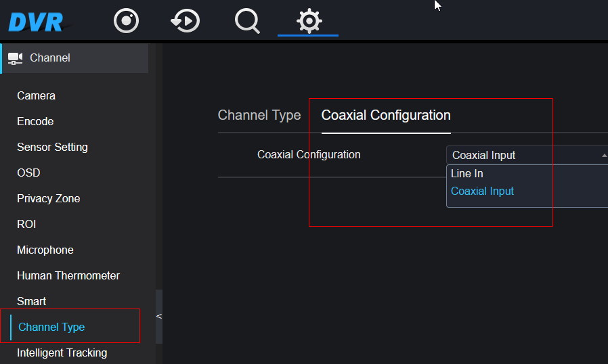608x364 pixels.
Task: Open the Microphone settings
Action: (x=45, y=250)
